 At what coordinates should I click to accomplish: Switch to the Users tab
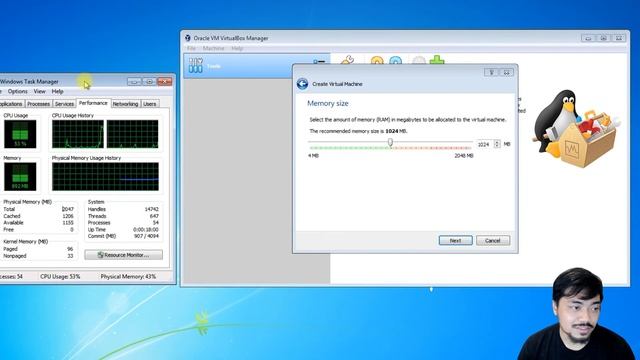150,104
